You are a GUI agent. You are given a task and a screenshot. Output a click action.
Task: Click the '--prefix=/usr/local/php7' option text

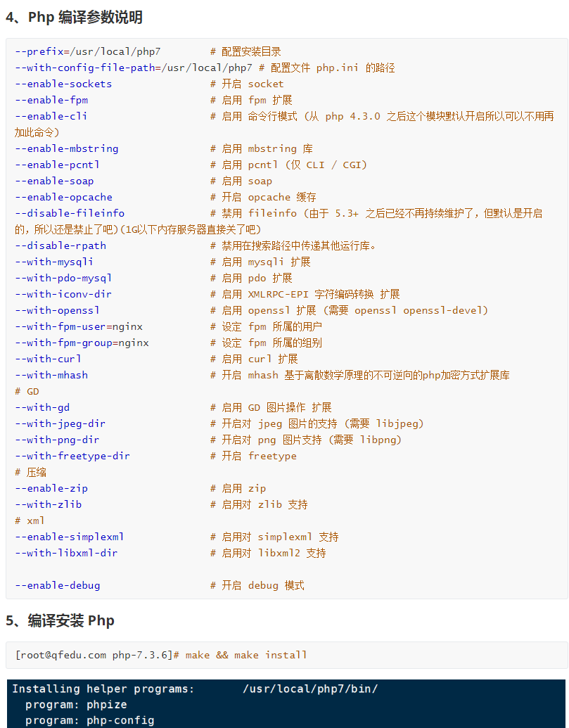pos(88,51)
